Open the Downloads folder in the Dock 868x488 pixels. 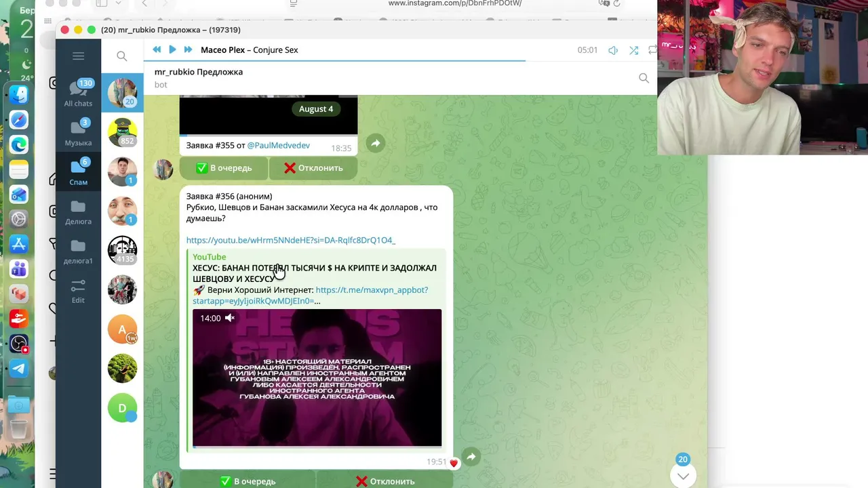[19, 405]
